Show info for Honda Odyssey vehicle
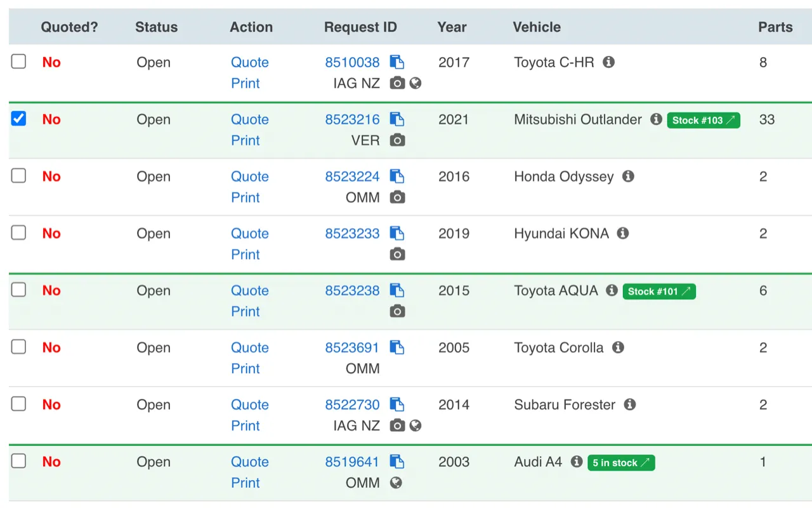Viewport: 812px width, 508px height. [x=628, y=177]
